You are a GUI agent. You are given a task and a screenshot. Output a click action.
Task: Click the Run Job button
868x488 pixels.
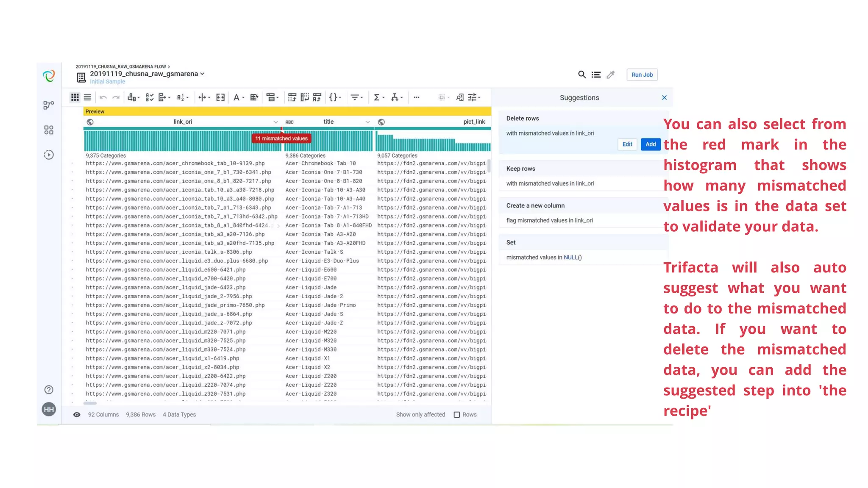[642, 75]
